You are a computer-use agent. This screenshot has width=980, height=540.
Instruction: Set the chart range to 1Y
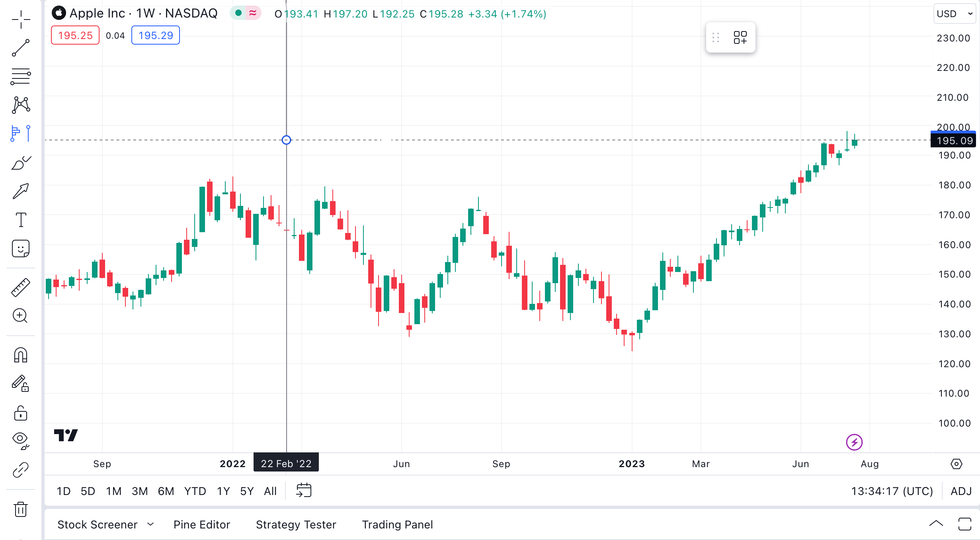223,491
